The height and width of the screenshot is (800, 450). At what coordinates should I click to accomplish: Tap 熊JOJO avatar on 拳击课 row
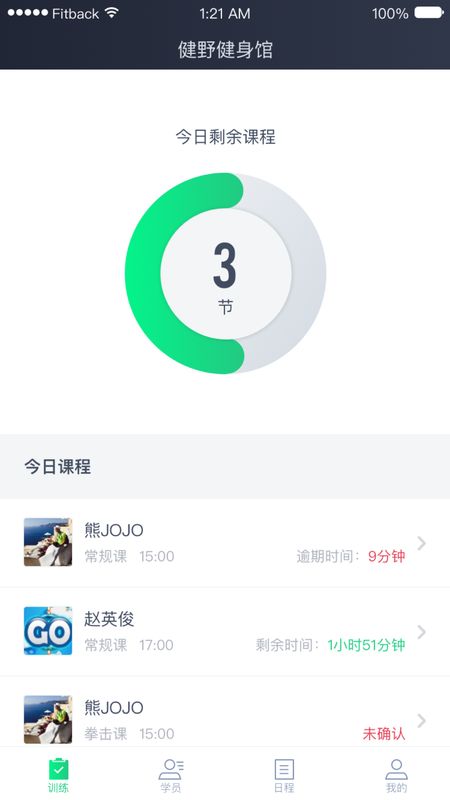[x=48, y=719]
